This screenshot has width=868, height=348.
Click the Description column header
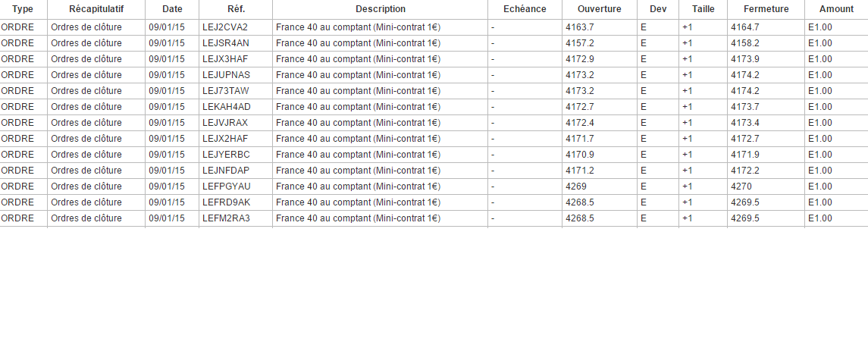(380, 9)
